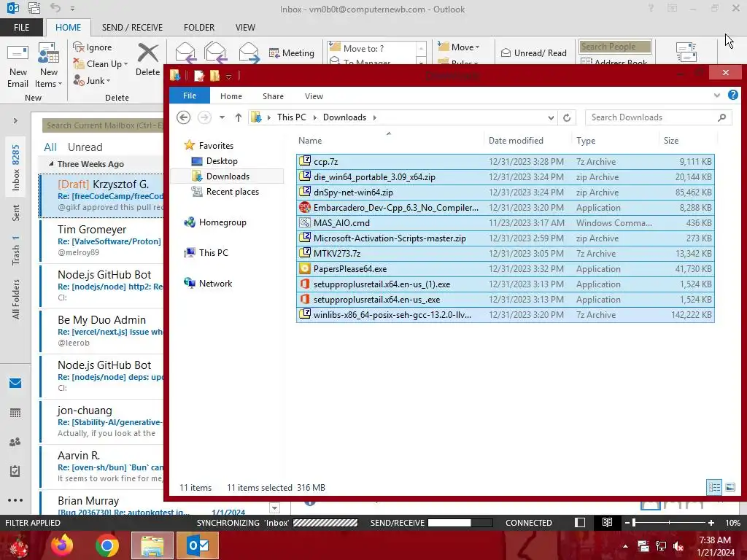The image size is (747, 560).
Task: Select Homegroup in navigation pane
Action: [215, 222]
